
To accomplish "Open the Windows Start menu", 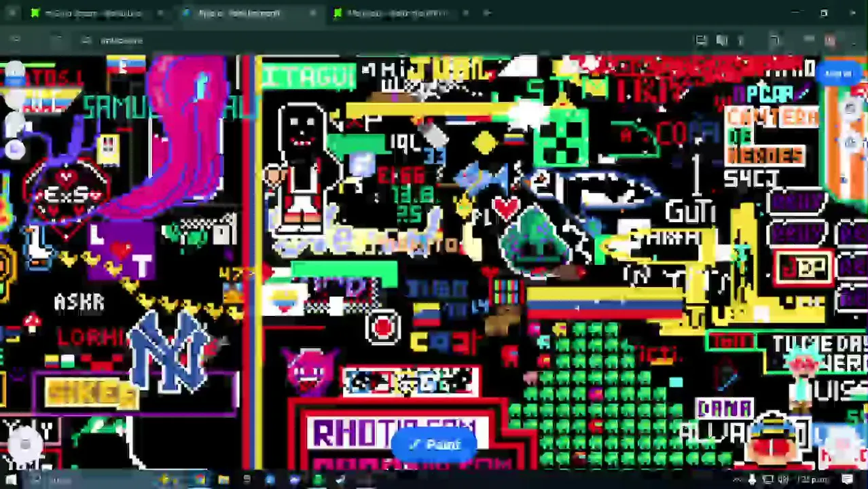I will (11, 480).
